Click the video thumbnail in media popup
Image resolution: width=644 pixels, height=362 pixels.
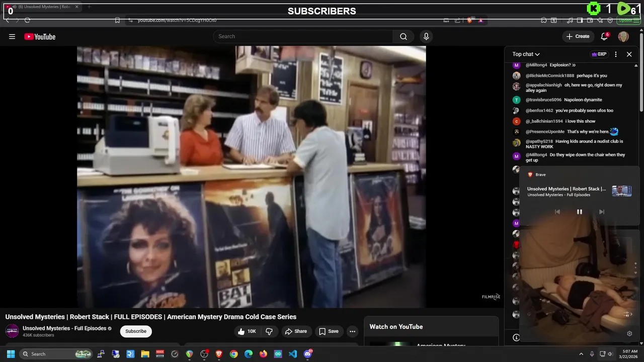(x=622, y=191)
